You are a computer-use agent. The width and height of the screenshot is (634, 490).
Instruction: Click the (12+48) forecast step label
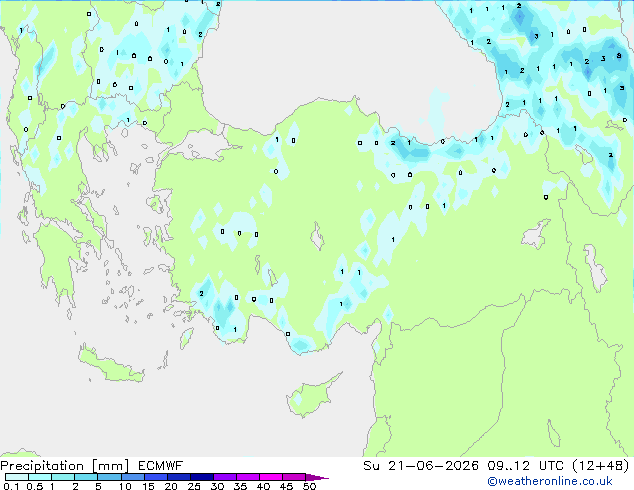(x=601, y=466)
